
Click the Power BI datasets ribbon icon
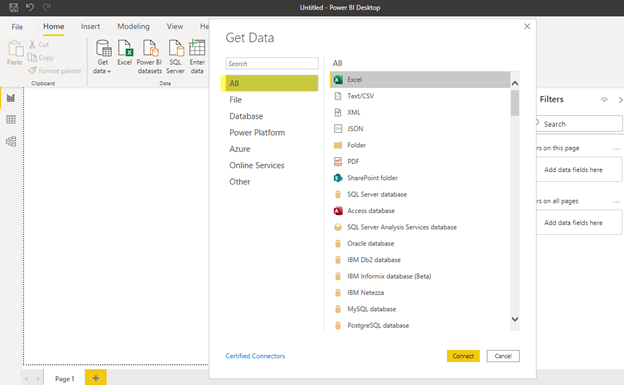point(149,57)
